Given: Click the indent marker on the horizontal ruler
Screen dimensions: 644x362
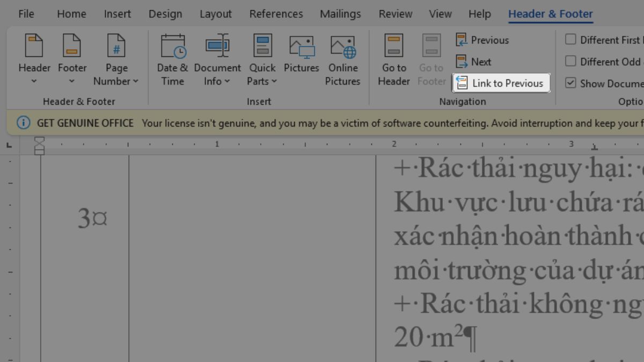Looking at the screenshot, I should (39, 145).
